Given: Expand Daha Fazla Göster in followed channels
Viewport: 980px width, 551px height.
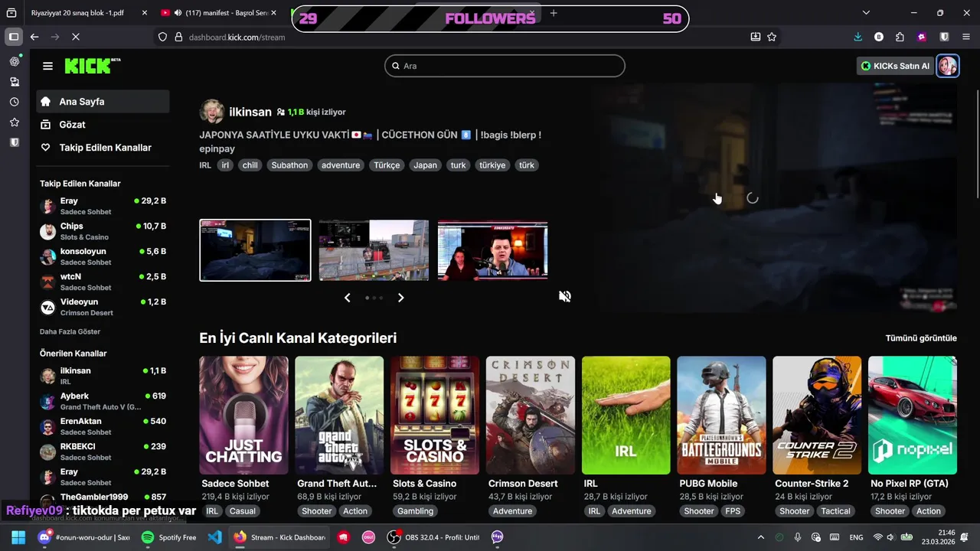Looking at the screenshot, I should point(70,331).
